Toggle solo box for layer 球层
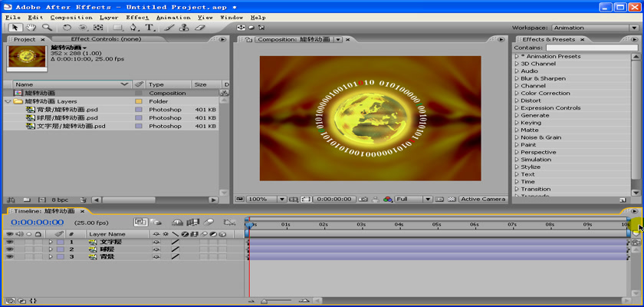The image size is (644, 307). 29,249
